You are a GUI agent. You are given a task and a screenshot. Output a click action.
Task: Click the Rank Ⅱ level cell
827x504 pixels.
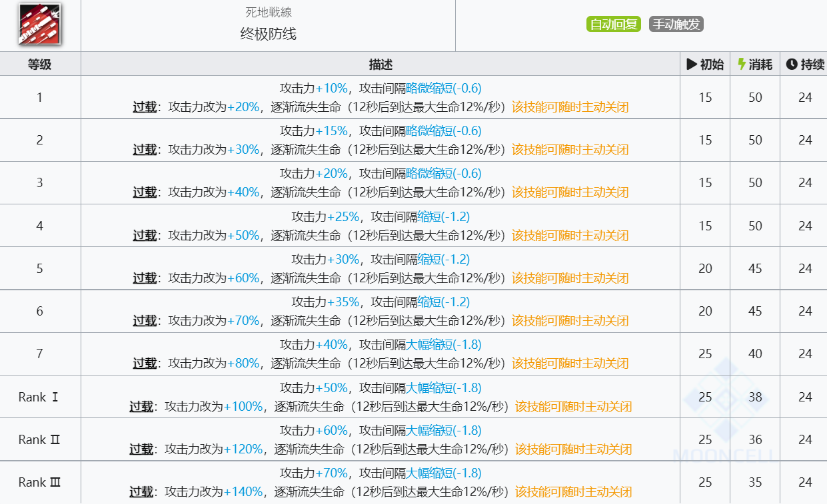pyautogui.click(x=40, y=439)
